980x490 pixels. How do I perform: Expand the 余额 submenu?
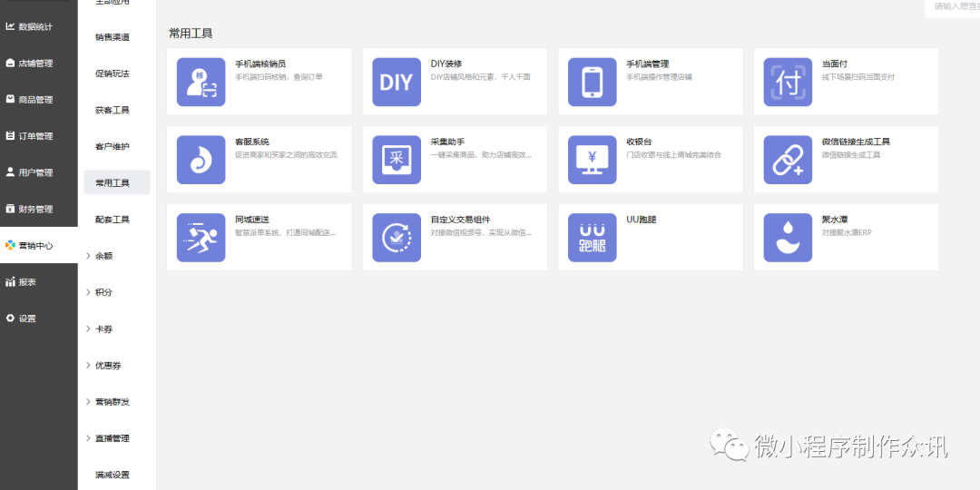click(x=103, y=256)
